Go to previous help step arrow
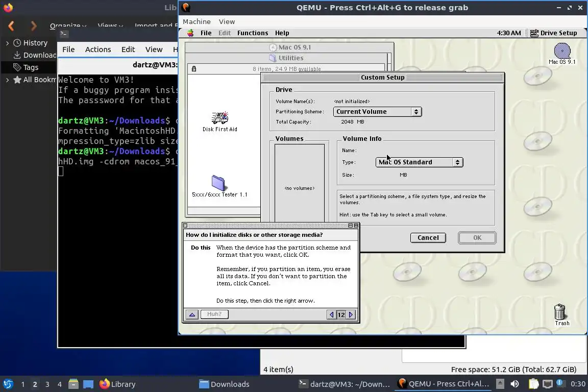The image size is (588, 392). coord(331,315)
